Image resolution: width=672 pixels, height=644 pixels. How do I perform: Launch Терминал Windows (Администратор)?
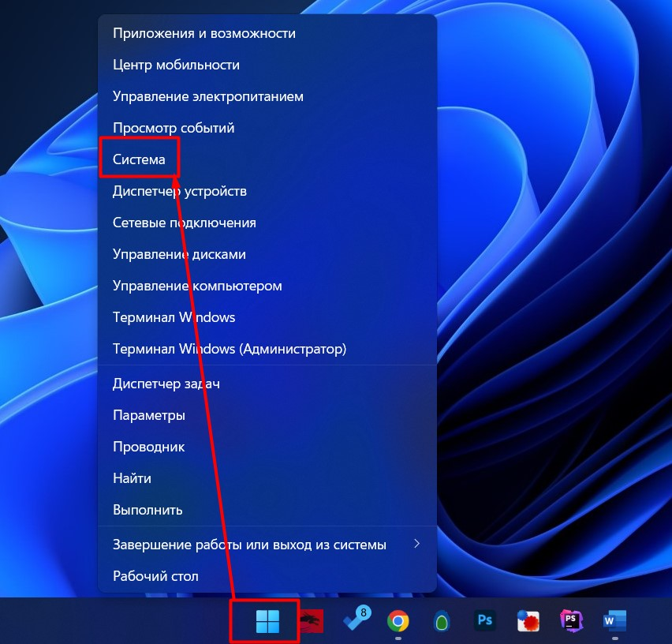267,349
